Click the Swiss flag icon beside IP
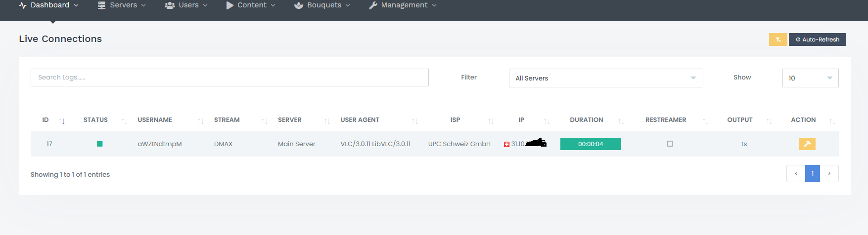The image size is (868, 235). pyautogui.click(x=506, y=144)
